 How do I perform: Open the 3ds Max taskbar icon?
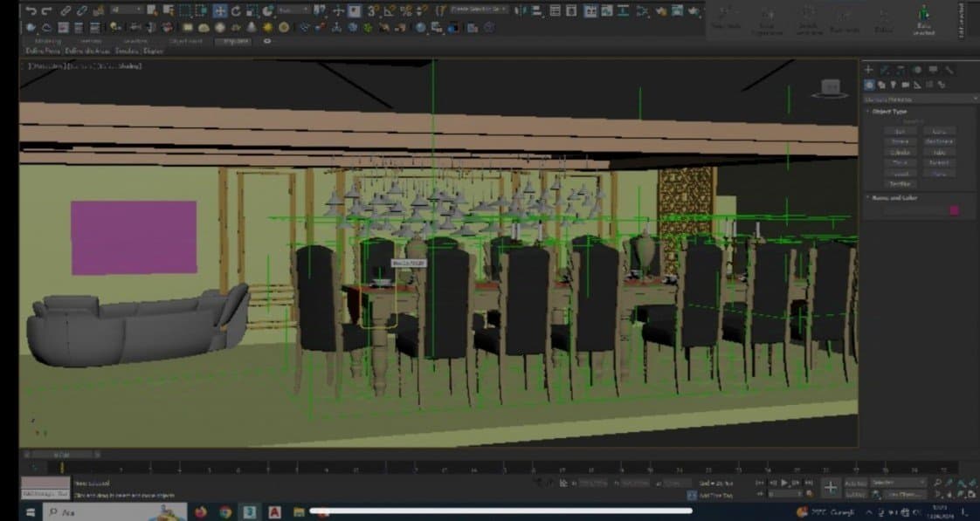[250, 512]
